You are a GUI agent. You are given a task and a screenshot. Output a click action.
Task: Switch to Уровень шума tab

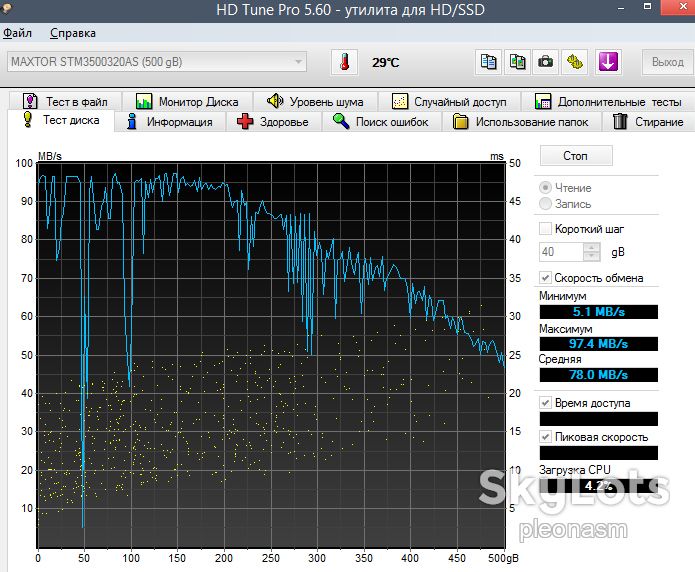316,102
